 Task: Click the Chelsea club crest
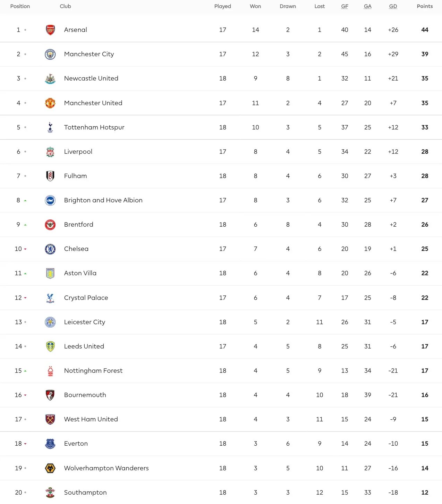[x=50, y=249]
